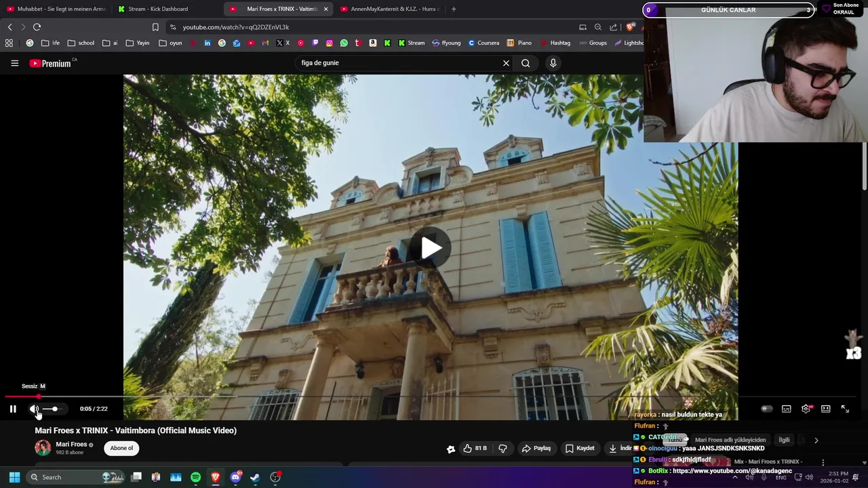Switch to the 'Muhabbet - Sie liegt' tab
This screenshot has height=488, width=868.
(57, 9)
